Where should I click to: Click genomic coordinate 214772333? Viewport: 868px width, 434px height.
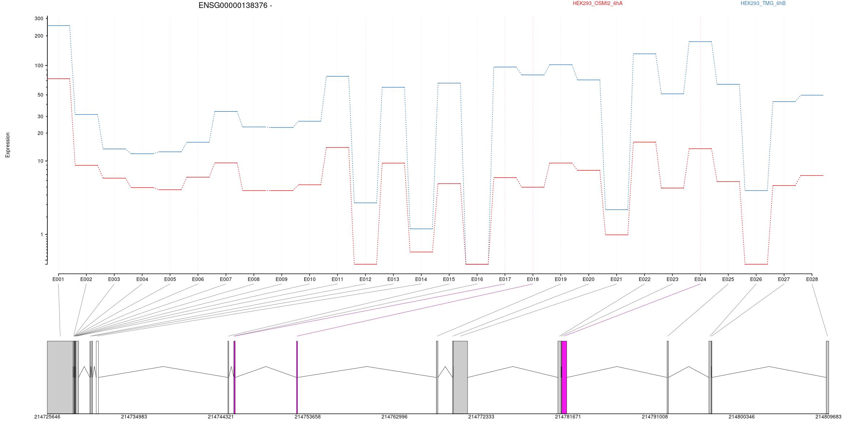pyautogui.click(x=481, y=417)
